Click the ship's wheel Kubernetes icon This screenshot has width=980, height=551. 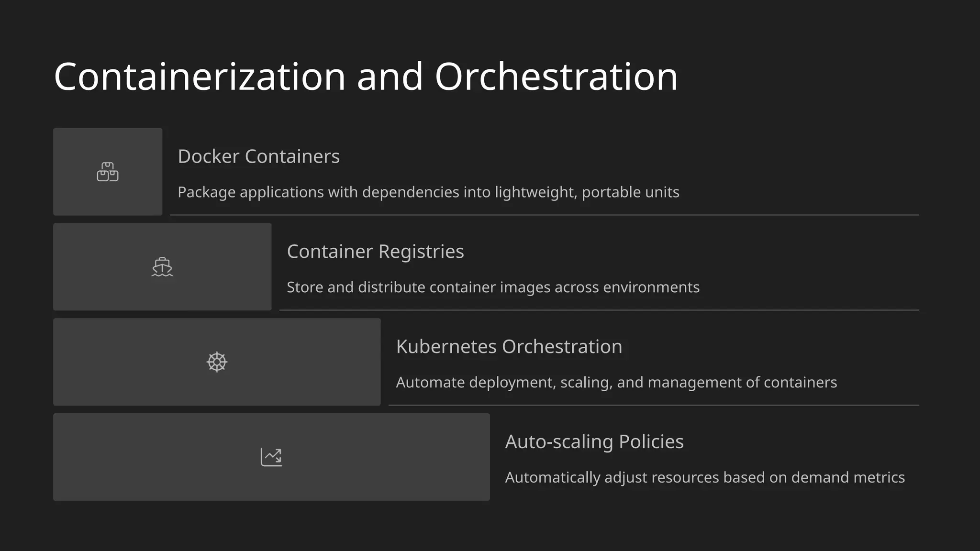click(x=217, y=362)
